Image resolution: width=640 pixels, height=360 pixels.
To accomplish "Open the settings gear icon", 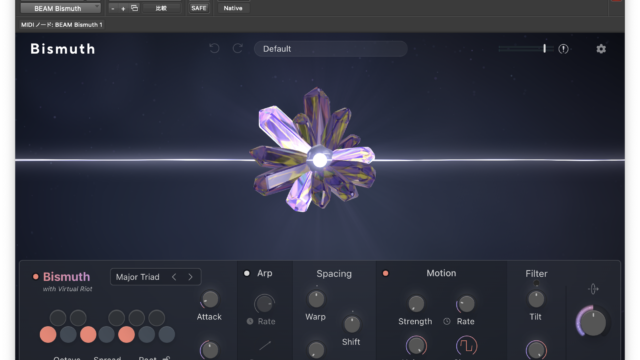I will (601, 49).
